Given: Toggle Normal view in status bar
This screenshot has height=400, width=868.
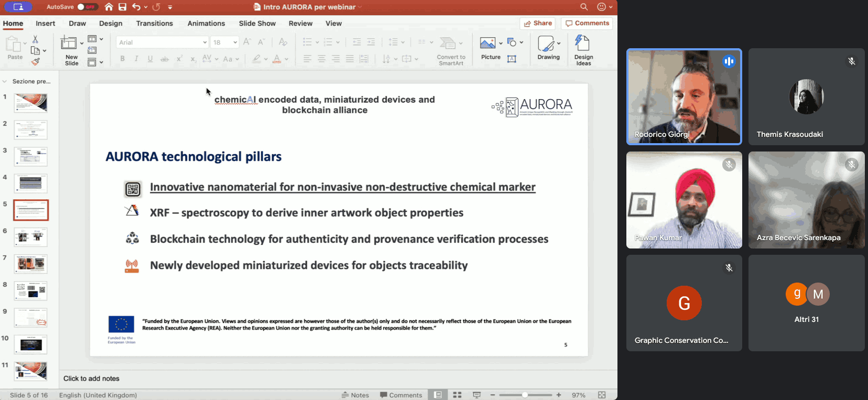Looking at the screenshot, I should 438,395.
